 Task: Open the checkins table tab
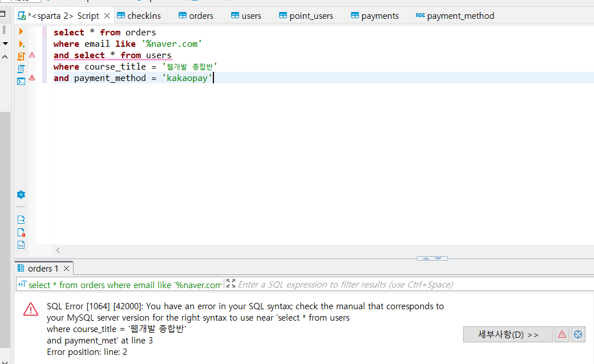(139, 16)
